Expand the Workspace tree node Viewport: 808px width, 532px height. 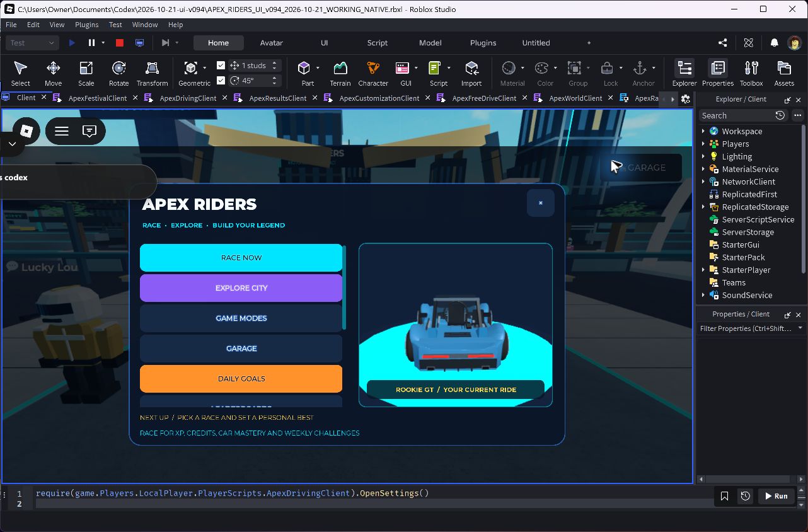coord(703,131)
